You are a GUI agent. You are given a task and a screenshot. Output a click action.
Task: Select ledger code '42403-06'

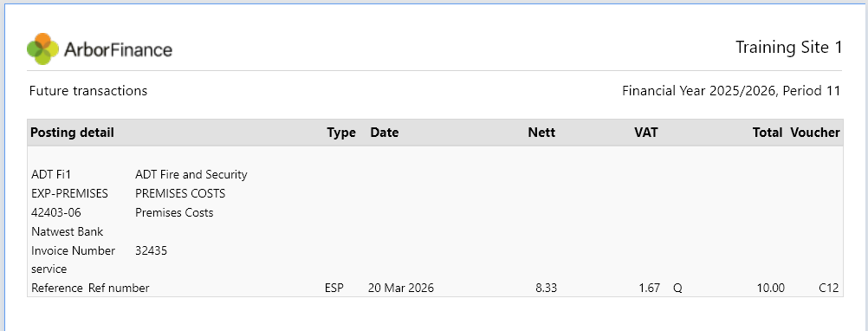(57, 212)
